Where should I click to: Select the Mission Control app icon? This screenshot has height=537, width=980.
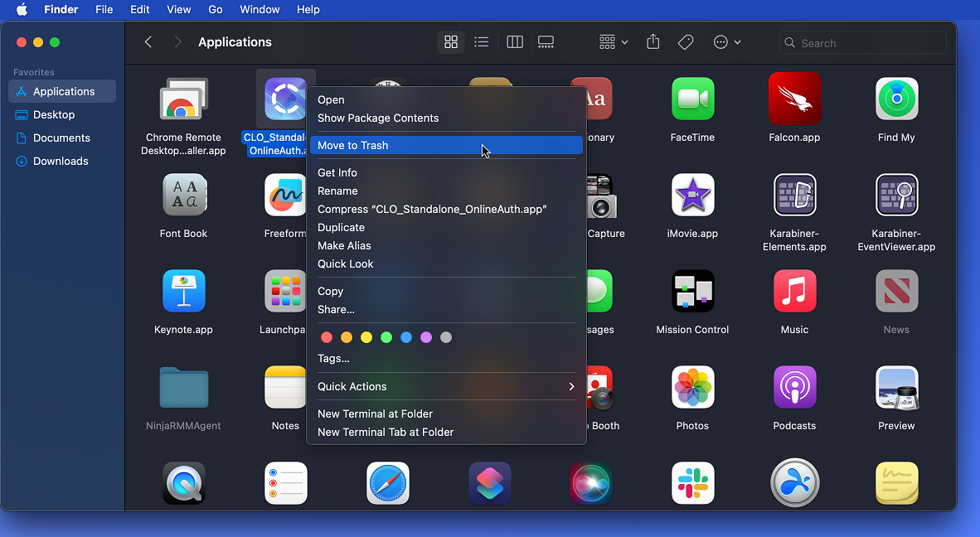coord(692,291)
